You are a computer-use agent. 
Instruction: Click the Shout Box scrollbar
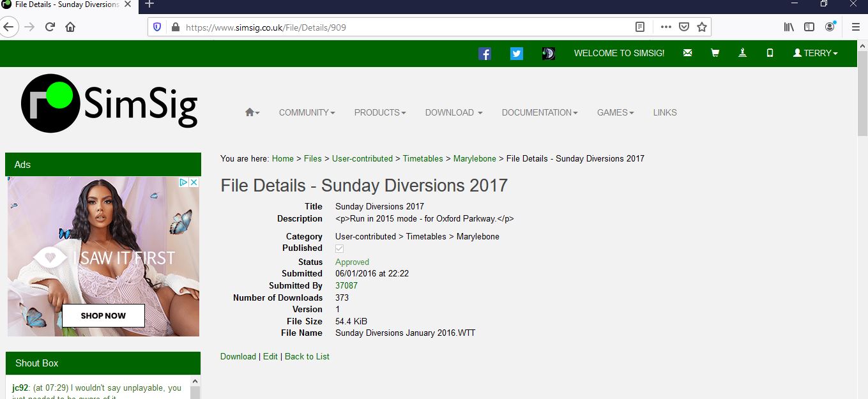coord(195,388)
